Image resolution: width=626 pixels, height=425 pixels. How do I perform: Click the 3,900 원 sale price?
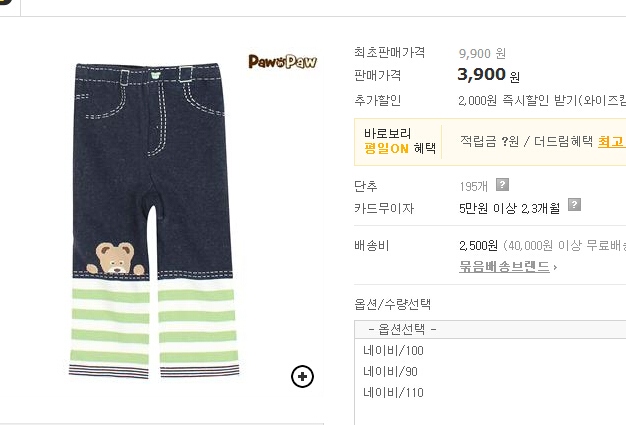coord(488,75)
